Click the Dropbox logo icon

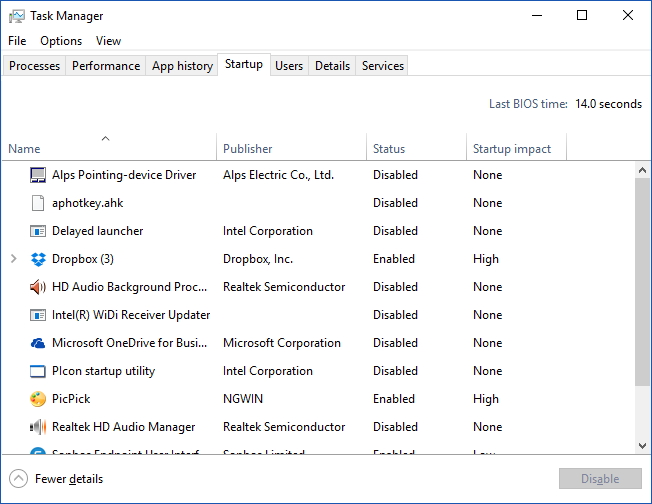click(38, 259)
